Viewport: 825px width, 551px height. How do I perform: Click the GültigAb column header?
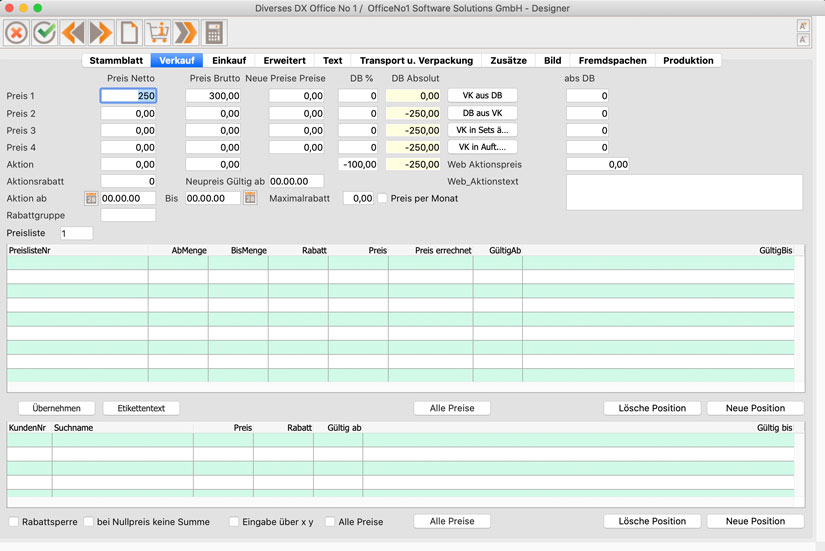(x=498, y=251)
